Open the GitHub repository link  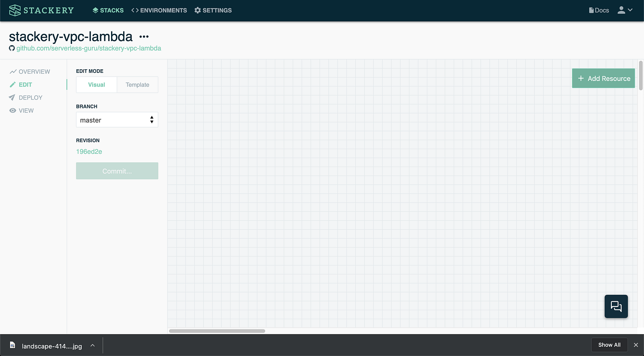click(89, 48)
